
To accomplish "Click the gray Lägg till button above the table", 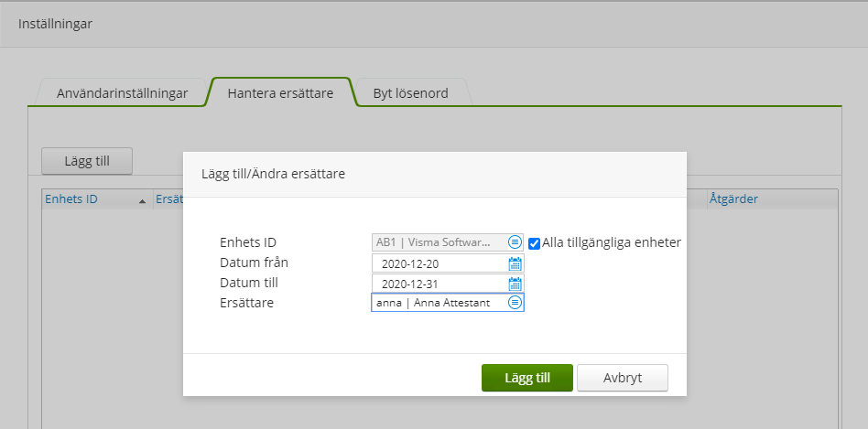I will 87,161.
